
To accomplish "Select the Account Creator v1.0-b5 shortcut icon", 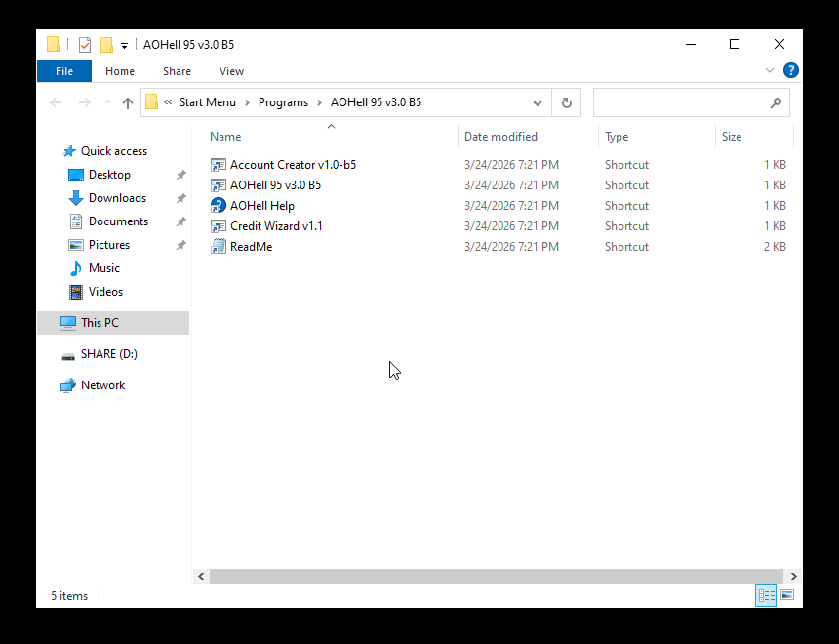I will pyautogui.click(x=219, y=165).
